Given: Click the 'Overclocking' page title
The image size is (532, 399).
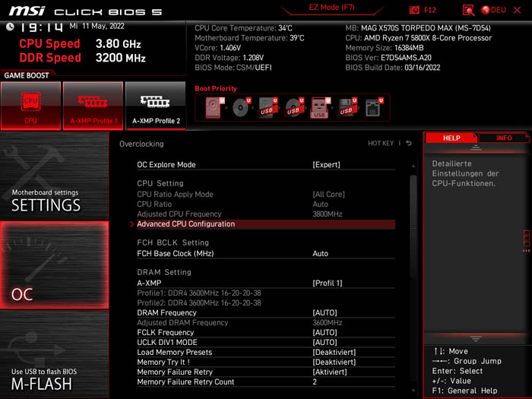Looking at the screenshot, I should pyautogui.click(x=141, y=144).
